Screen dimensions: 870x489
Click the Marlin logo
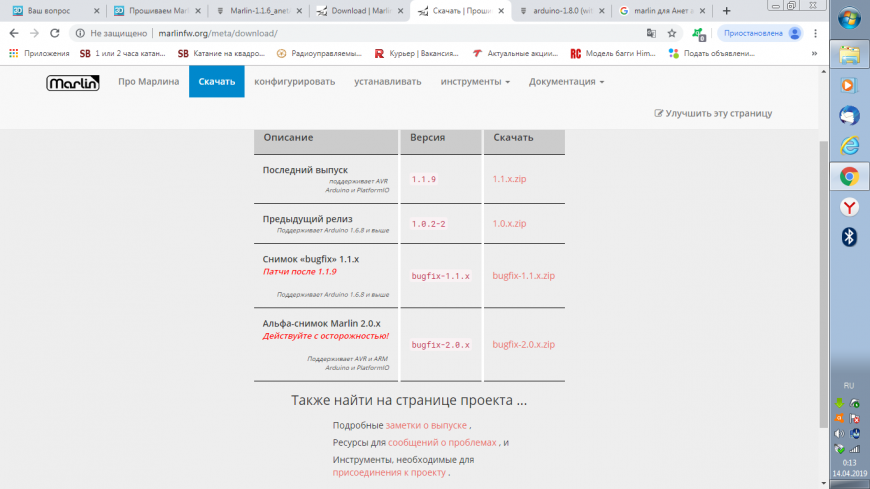[73, 83]
